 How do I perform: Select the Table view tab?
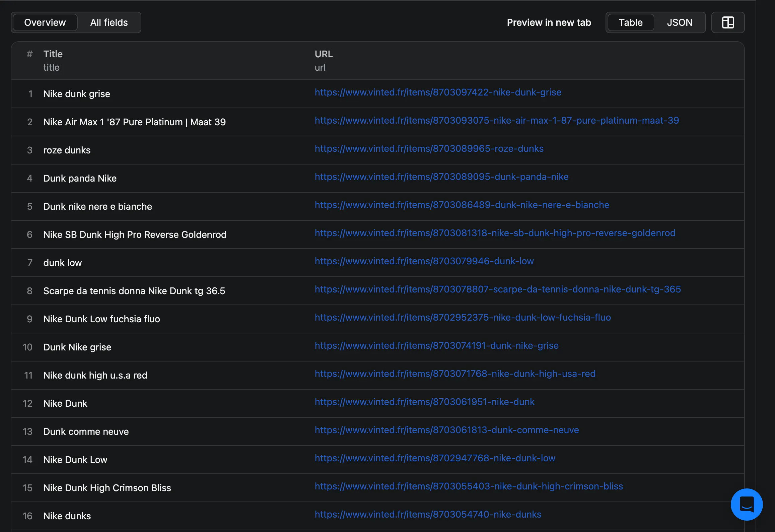tap(631, 22)
